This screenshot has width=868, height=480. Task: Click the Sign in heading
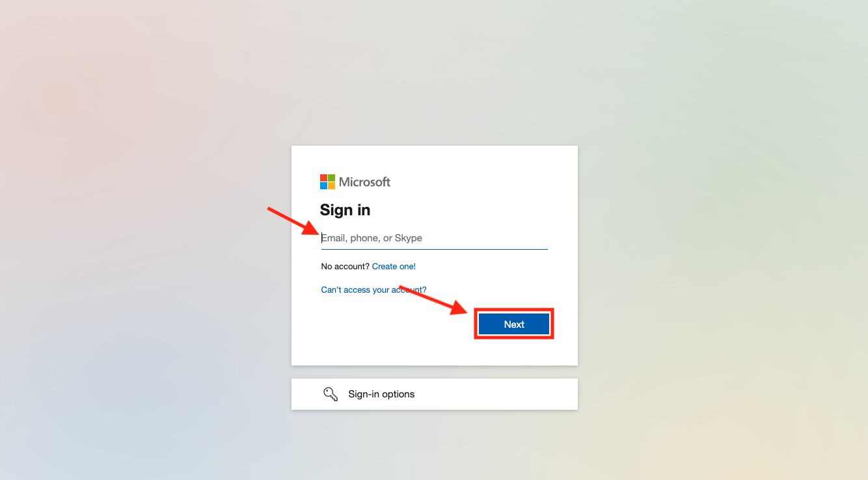point(346,210)
